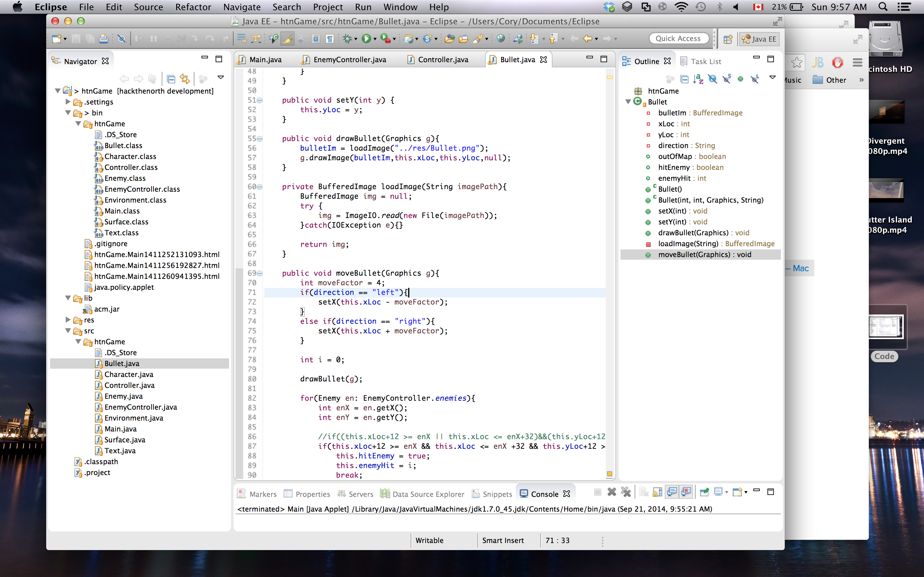Click Collapse All in Navigator panel
The height and width of the screenshot is (577, 924).
pyautogui.click(x=171, y=79)
